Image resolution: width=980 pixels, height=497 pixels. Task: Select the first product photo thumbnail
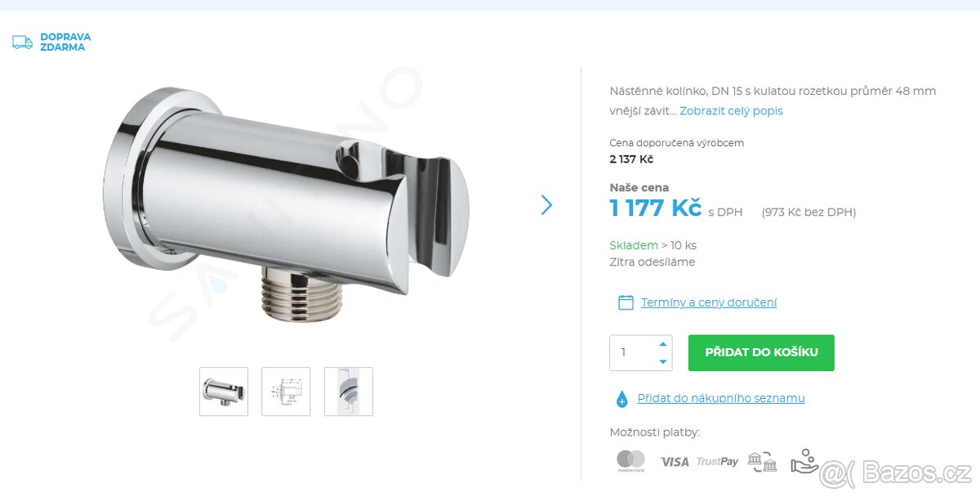(x=224, y=392)
